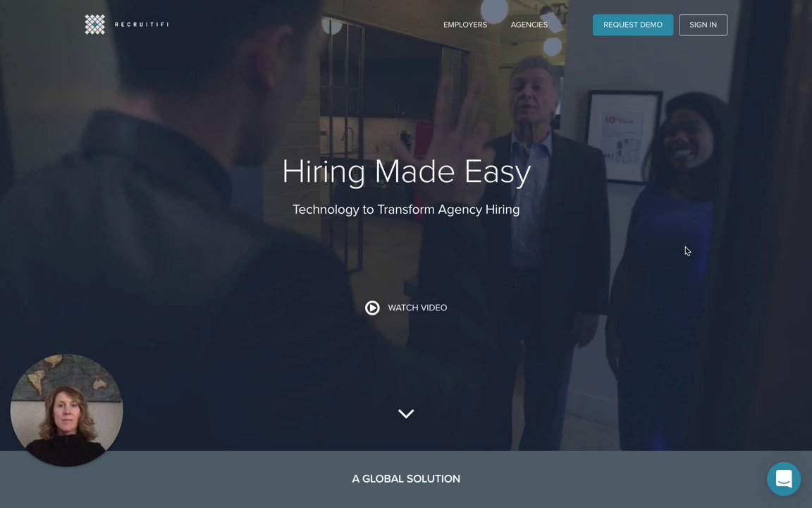Click the circular play icon
The image size is (812, 508).
tap(372, 308)
